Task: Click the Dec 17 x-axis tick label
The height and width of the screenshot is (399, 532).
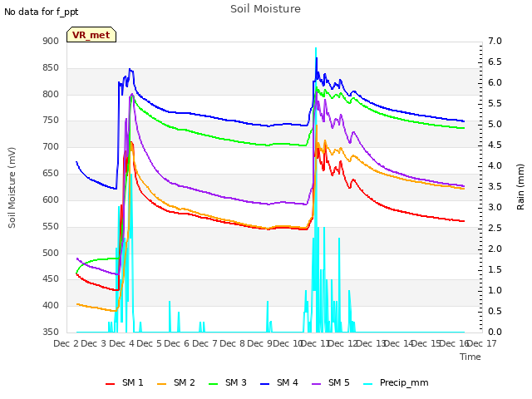Action: click(x=482, y=343)
